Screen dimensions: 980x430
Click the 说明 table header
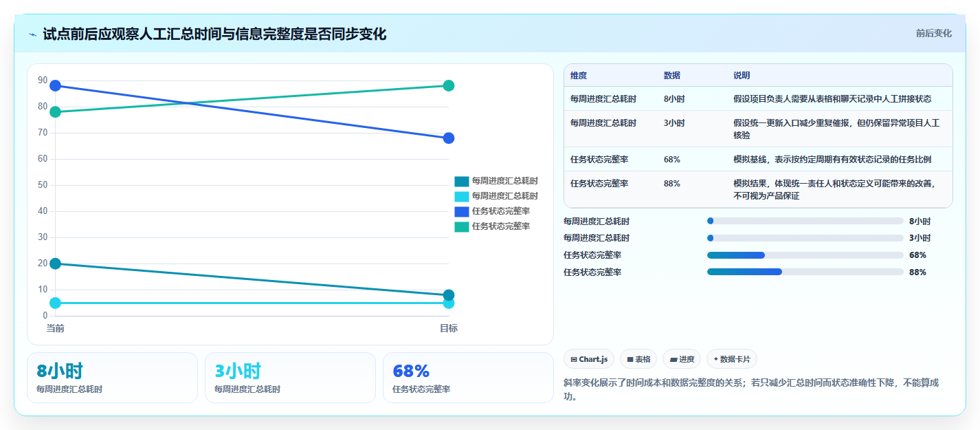(742, 76)
